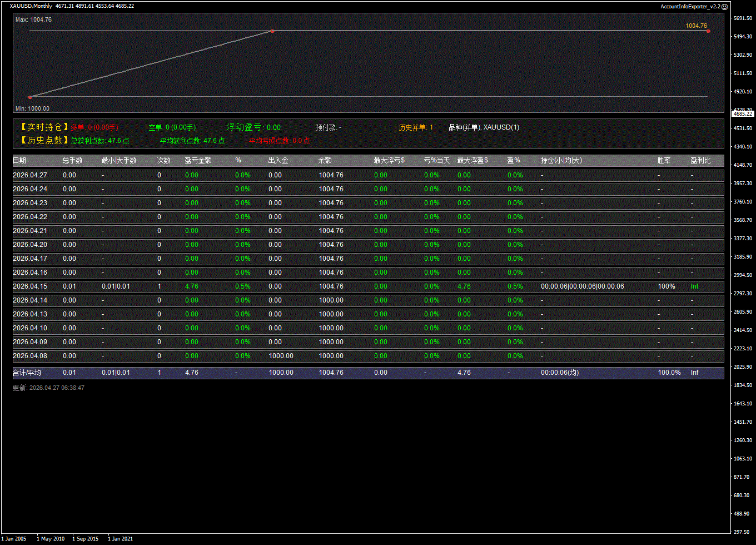The image size is (756, 545).
Task: Click the orange 1004.76 balance label on chart
Action: click(x=696, y=26)
